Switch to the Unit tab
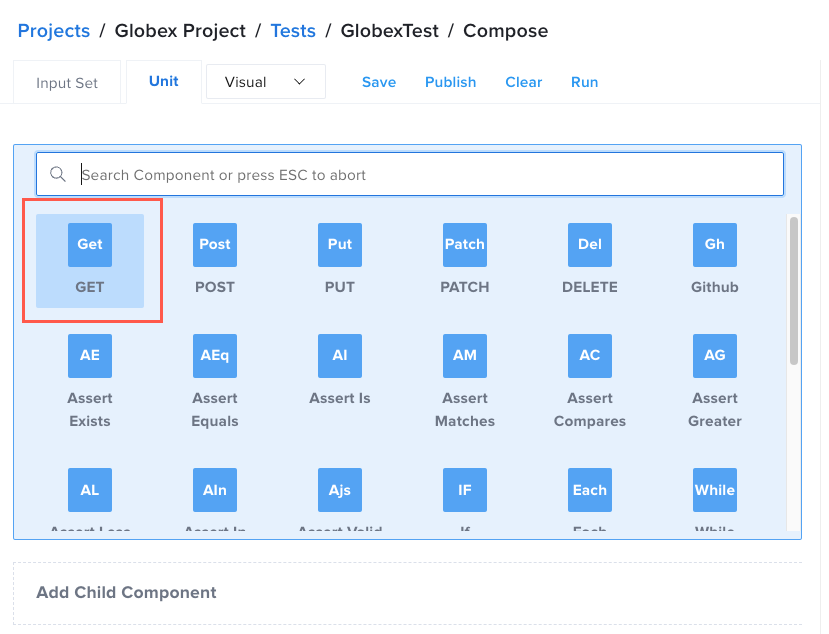This screenshot has height=634, width=829. coord(163,81)
